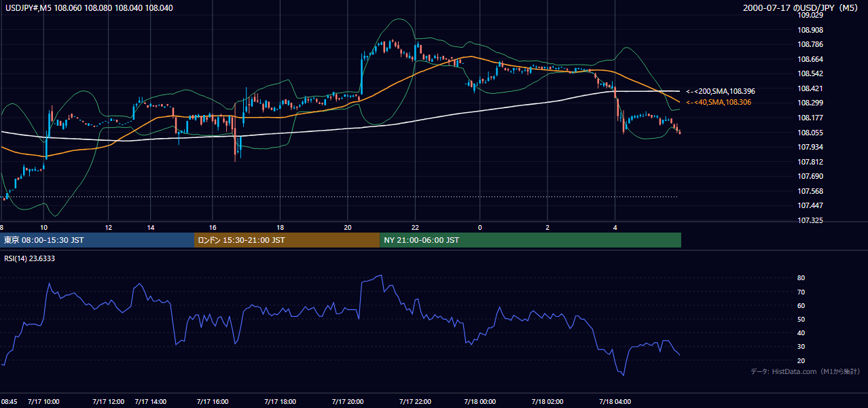Click the bottom time label 7/17 18:00
The height and width of the screenshot is (408, 868).
pos(280,401)
